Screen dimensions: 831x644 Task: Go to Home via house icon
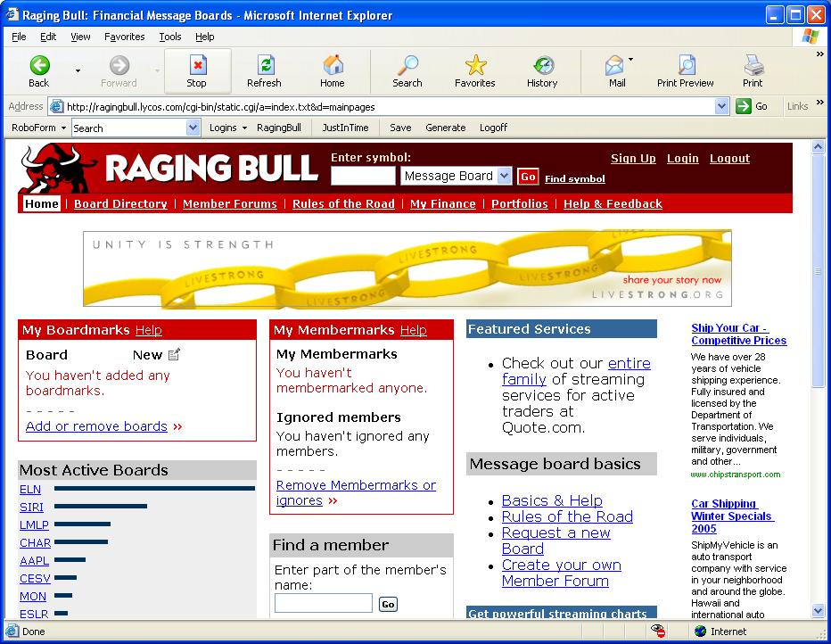coord(333,66)
